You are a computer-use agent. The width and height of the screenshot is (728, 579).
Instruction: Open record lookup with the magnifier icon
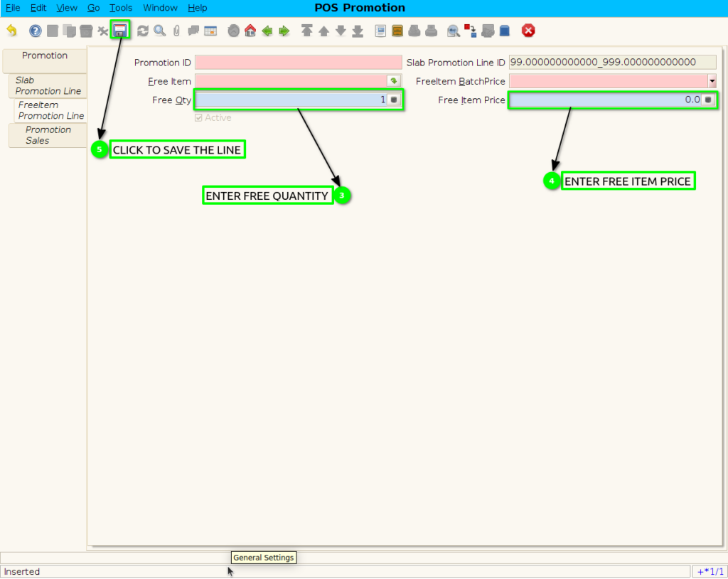160,31
